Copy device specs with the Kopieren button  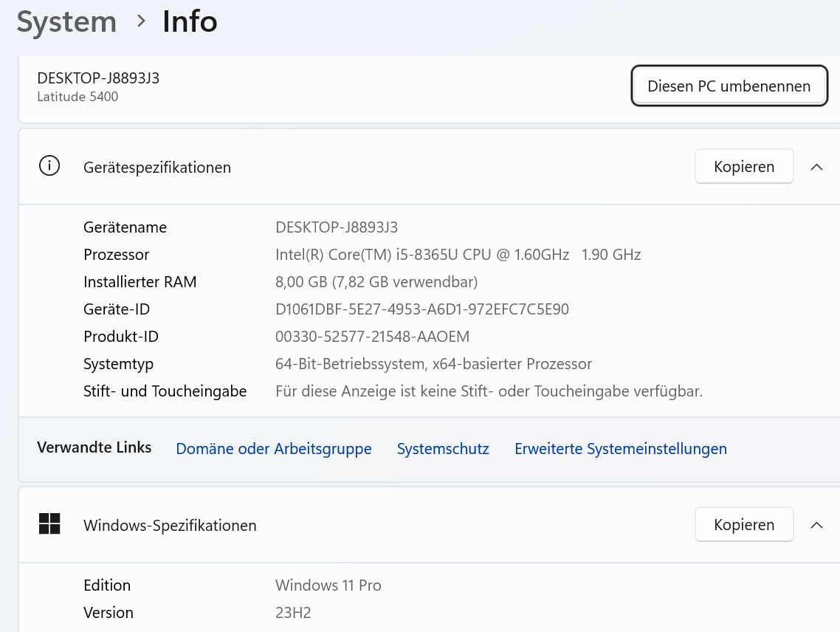pos(743,167)
